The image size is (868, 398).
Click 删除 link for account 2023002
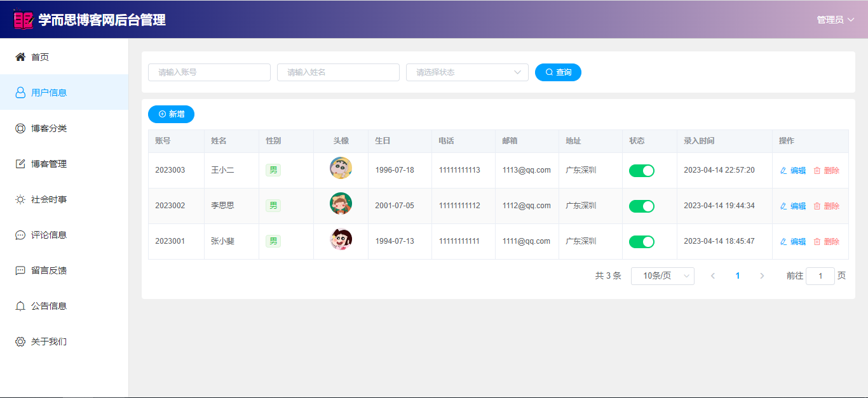[826, 206]
